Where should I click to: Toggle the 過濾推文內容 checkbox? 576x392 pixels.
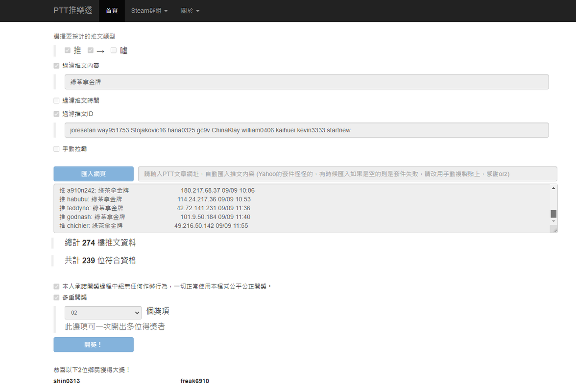(56, 66)
